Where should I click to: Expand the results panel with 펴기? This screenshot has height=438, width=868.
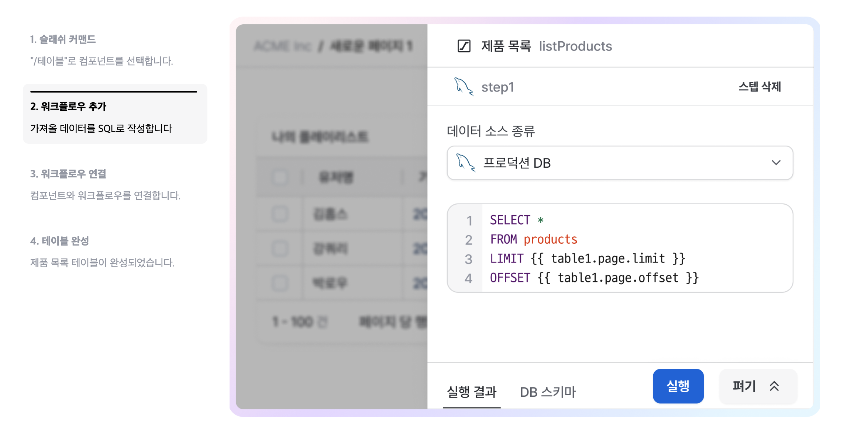pos(758,386)
